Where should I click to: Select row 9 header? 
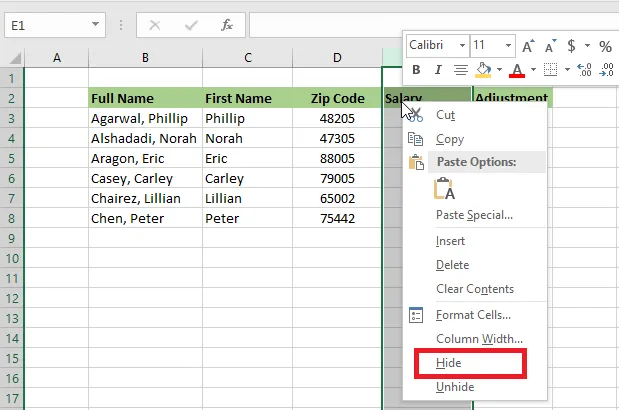click(12, 239)
